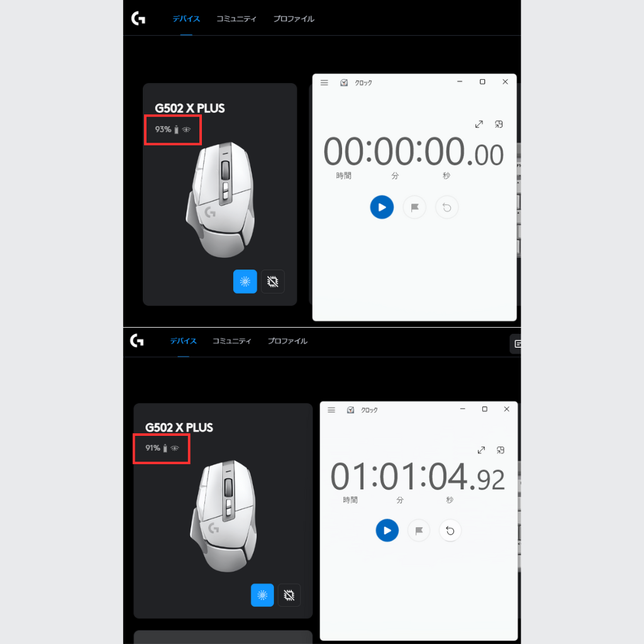Enable keep-on-top for the upper Clock window
The width and height of the screenshot is (644, 644).
(499, 124)
